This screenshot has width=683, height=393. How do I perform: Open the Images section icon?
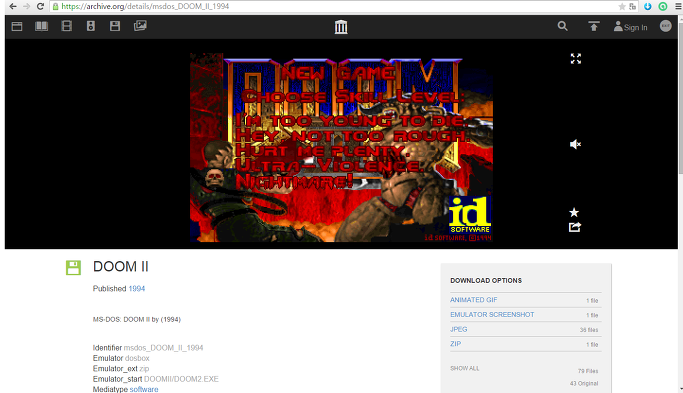[140, 26]
